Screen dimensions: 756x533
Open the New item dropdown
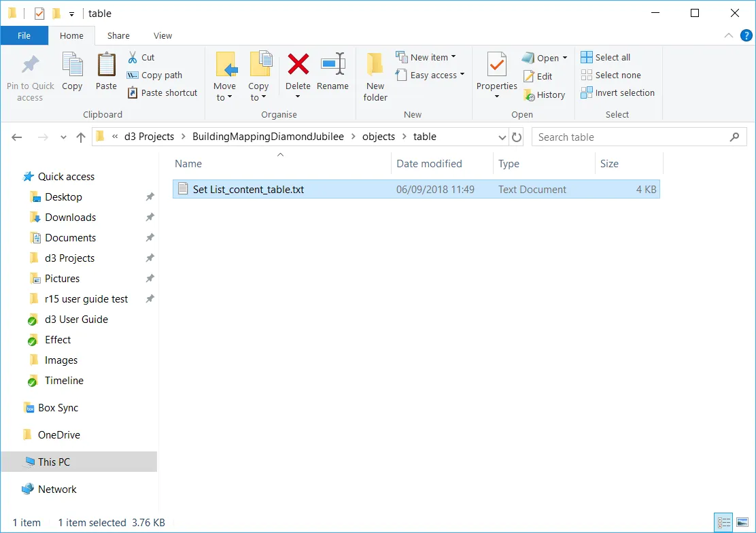(x=427, y=57)
